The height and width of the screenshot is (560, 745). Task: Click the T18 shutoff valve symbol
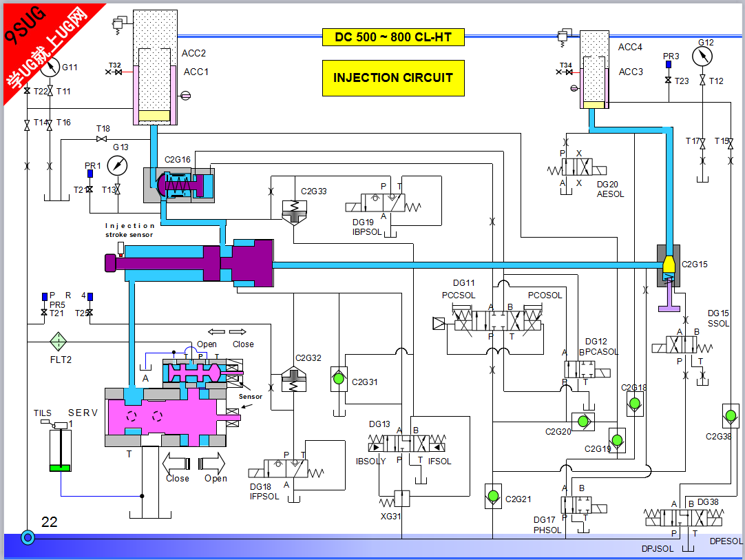[101, 139]
